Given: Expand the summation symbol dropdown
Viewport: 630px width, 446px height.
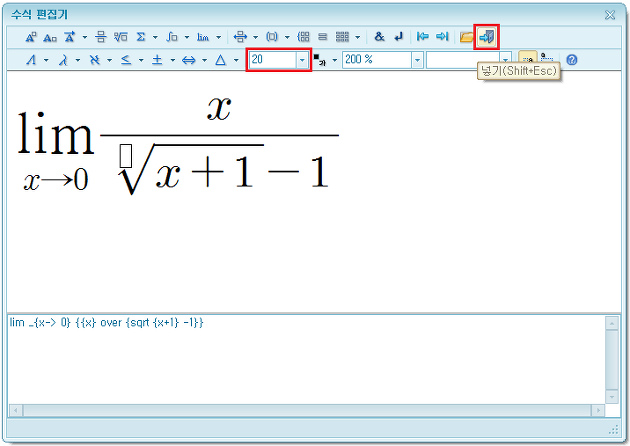Looking at the screenshot, I should (x=155, y=37).
